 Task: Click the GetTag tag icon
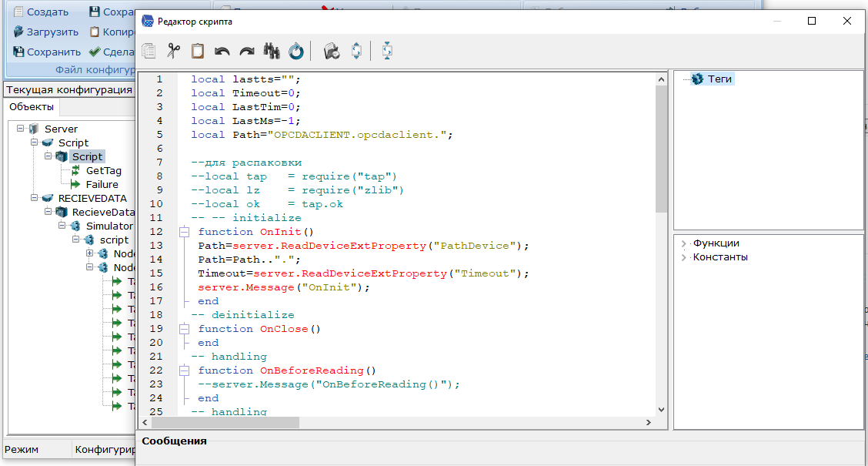point(76,171)
